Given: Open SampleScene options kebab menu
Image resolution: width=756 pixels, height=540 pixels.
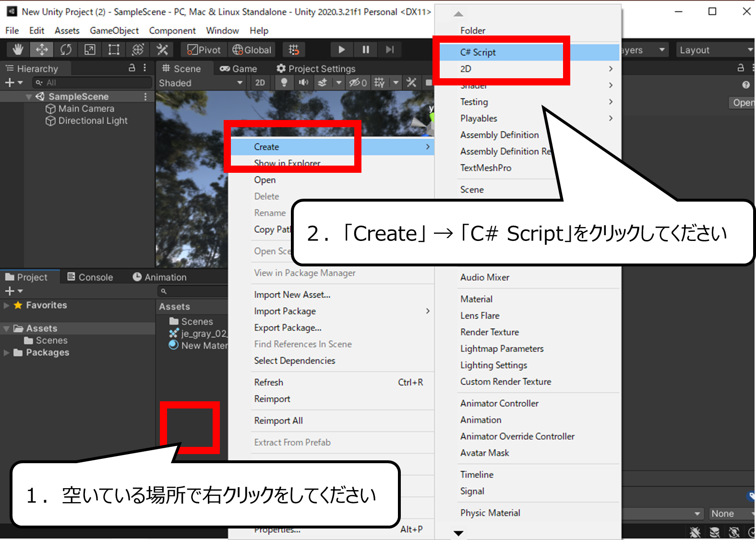Looking at the screenshot, I should click(x=145, y=97).
